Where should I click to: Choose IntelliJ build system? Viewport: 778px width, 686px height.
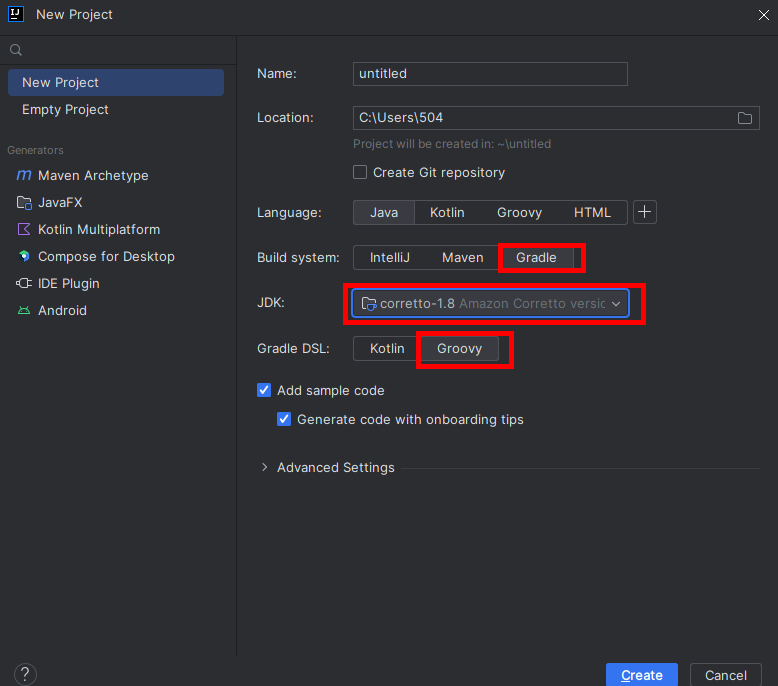click(389, 257)
